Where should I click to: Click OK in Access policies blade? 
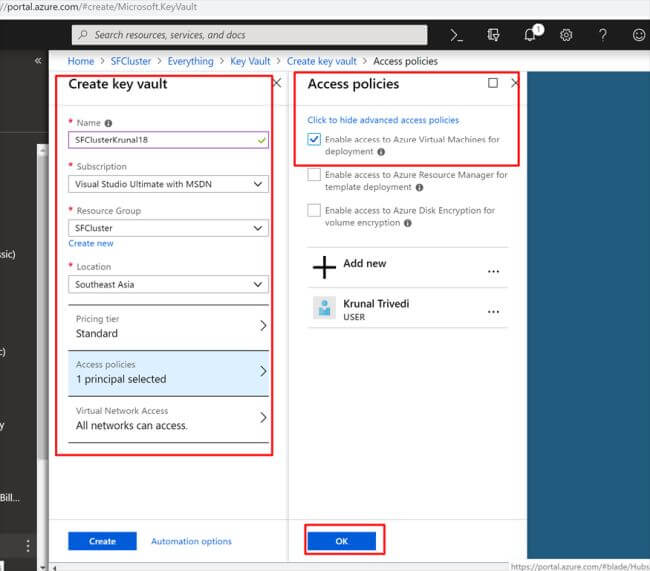(x=342, y=541)
